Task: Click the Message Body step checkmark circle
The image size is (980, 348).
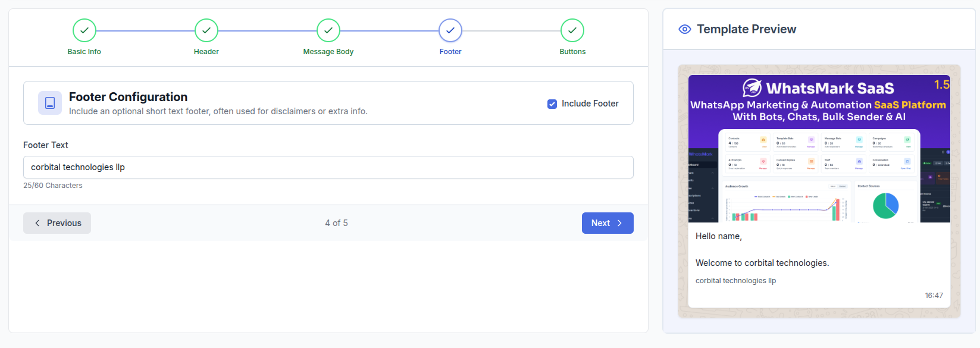Action: click(x=328, y=30)
